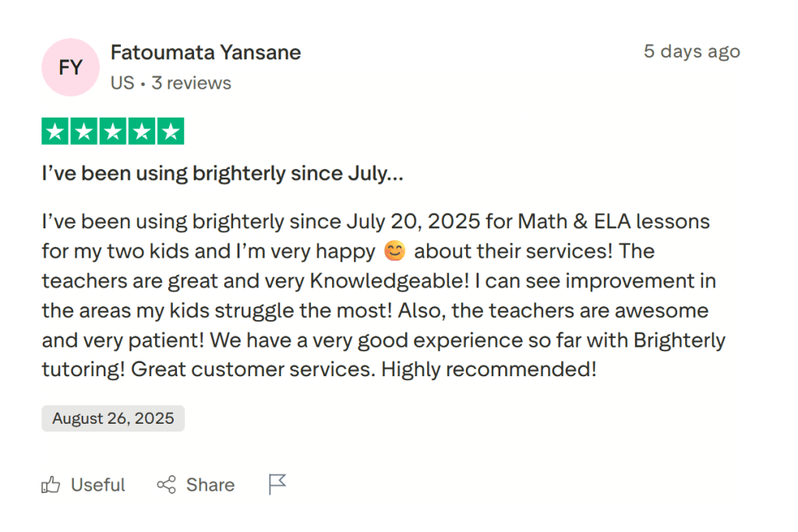
Task: Click the second green rating star
Action: [x=83, y=131]
